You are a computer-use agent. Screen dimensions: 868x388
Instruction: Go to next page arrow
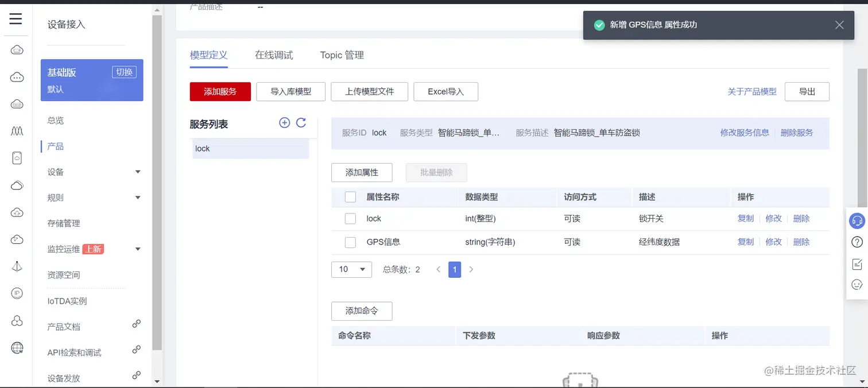click(471, 269)
